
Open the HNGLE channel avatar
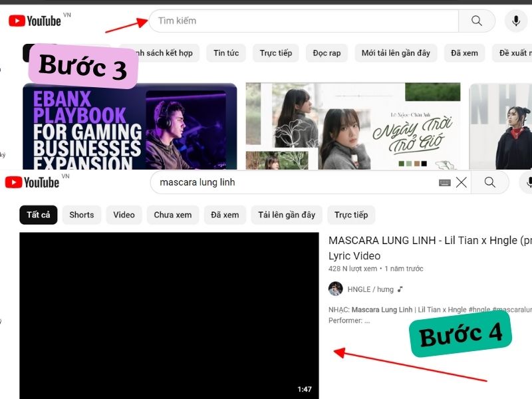[x=336, y=289]
